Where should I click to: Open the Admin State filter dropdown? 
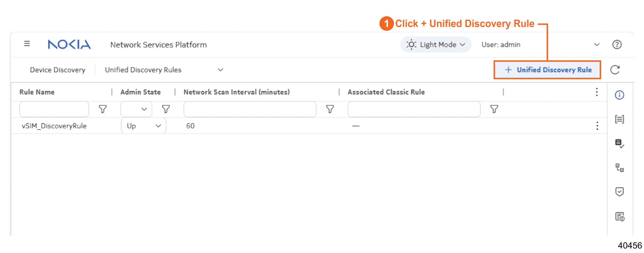(x=136, y=109)
